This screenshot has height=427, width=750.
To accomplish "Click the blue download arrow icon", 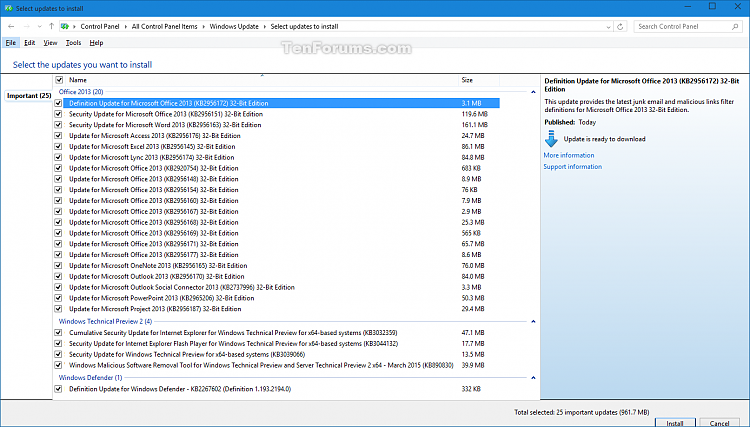I will pyautogui.click(x=551, y=139).
